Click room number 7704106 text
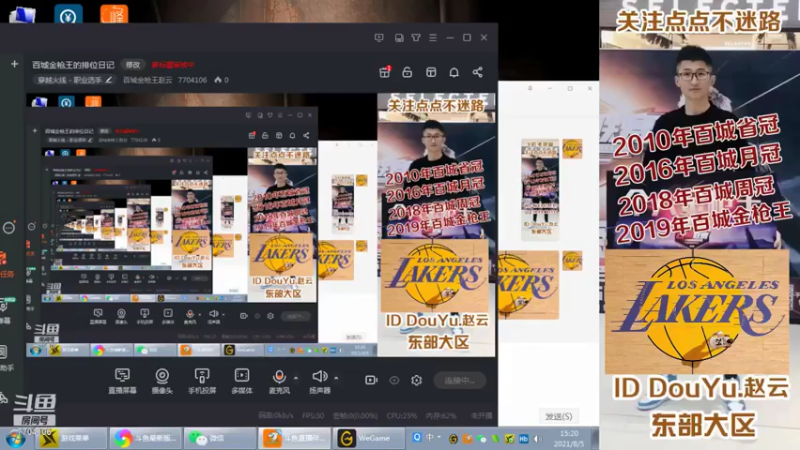The width and height of the screenshot is (800, 450). tap(192, 80)
